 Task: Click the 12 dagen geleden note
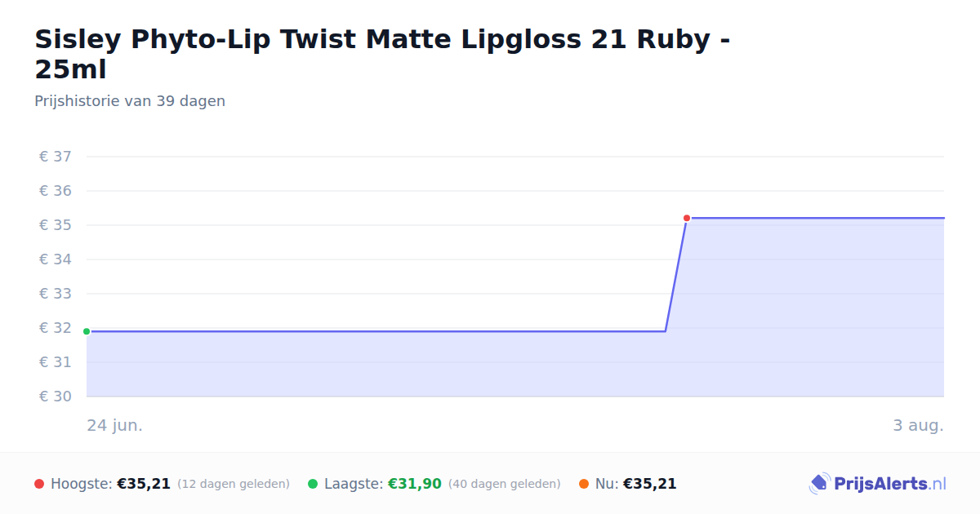234,484
